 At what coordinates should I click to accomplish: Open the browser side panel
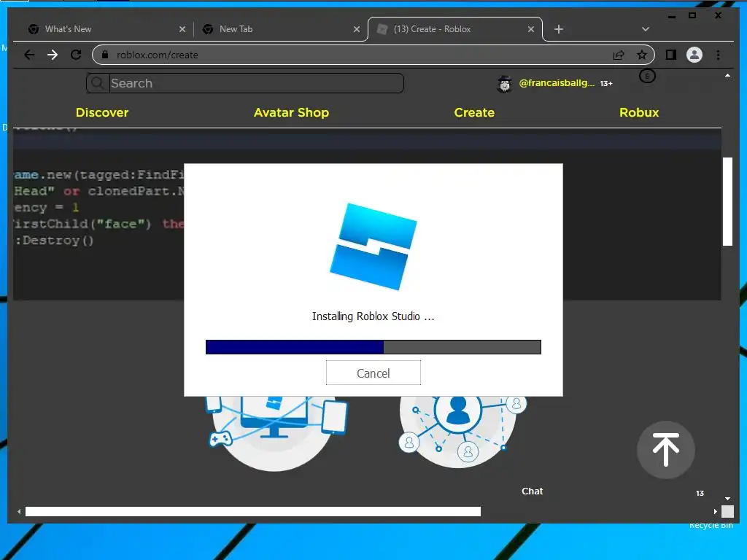coord(671,55)
